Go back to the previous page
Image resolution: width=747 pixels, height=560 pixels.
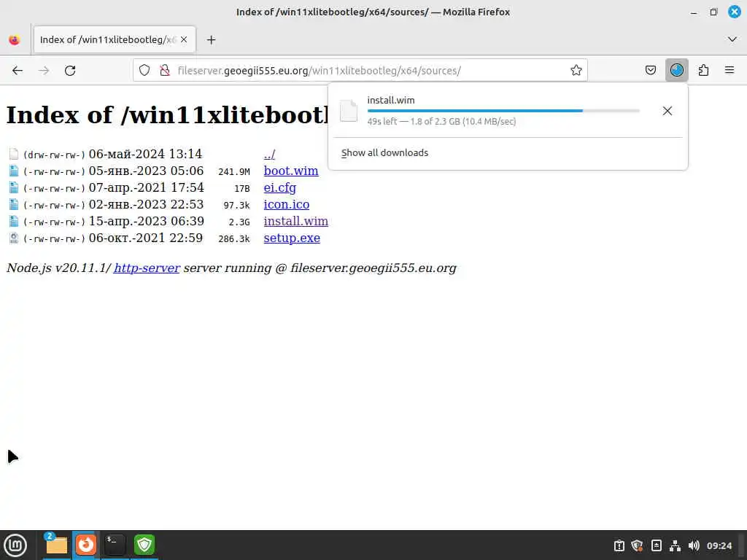[x=18, y=71]
